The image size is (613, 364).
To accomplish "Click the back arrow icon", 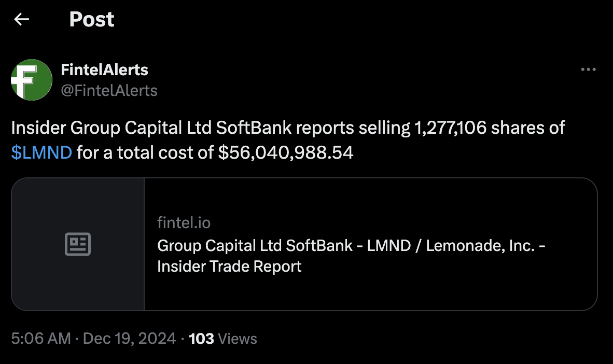I will (20, 19).
